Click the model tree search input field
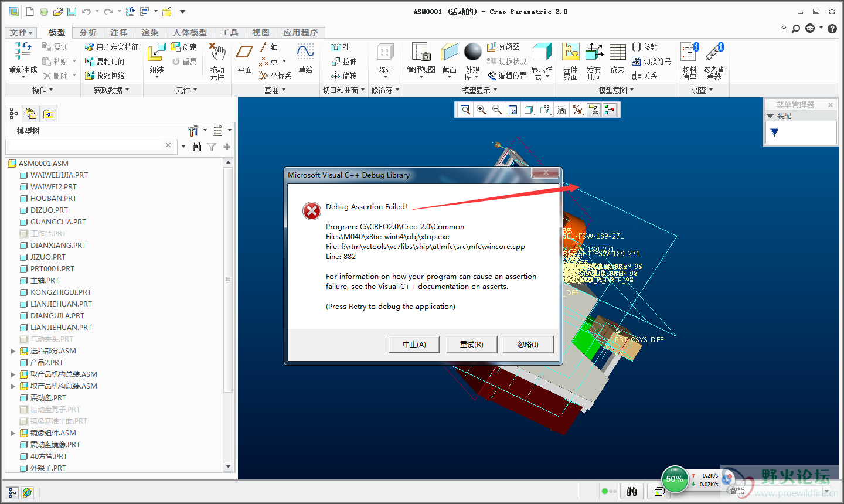The height and width of the screenshot is (504, 844). [90, 146]
